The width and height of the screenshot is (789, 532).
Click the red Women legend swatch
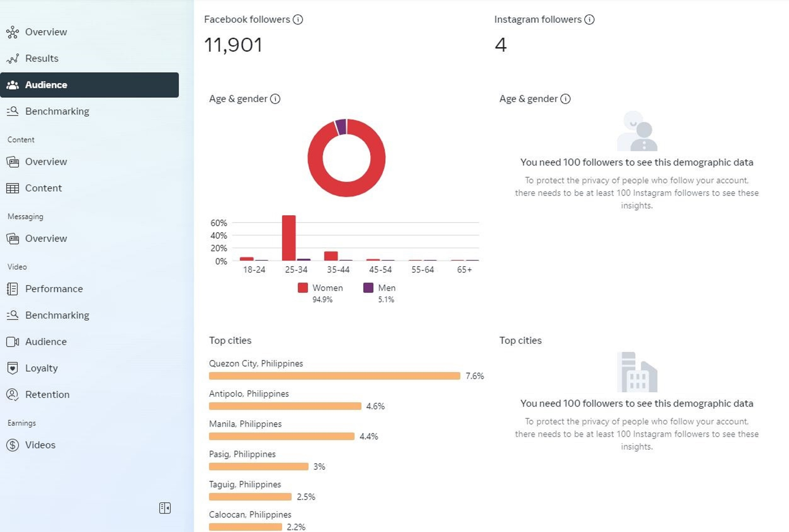click(x=302, y=288)
